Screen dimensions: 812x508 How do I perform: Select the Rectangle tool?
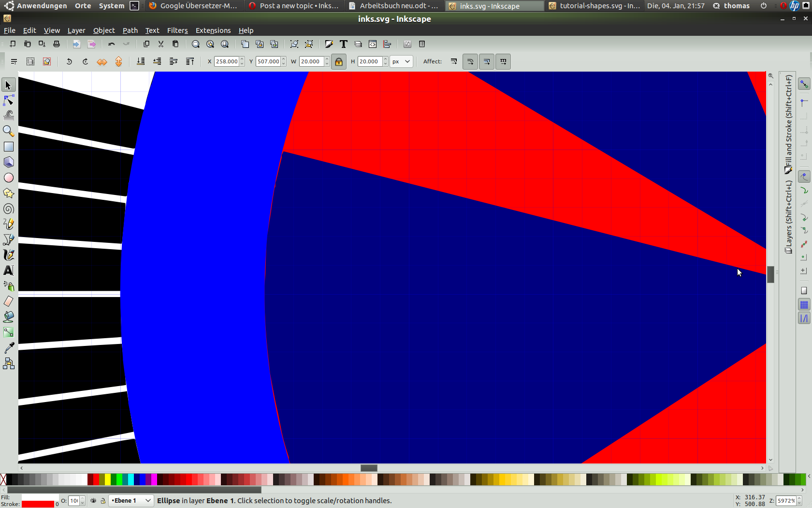(9, 147)
